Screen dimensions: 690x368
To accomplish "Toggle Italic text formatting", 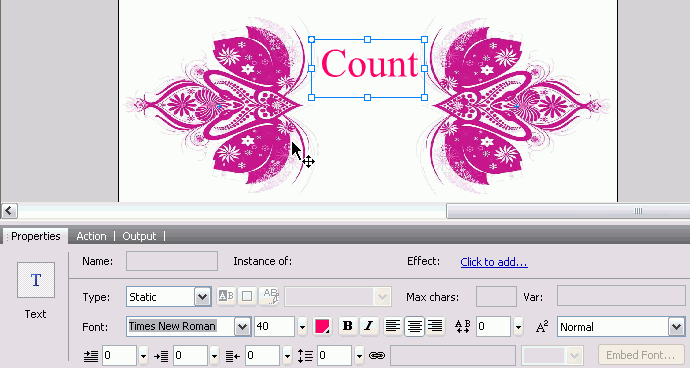I will point(369,326).
